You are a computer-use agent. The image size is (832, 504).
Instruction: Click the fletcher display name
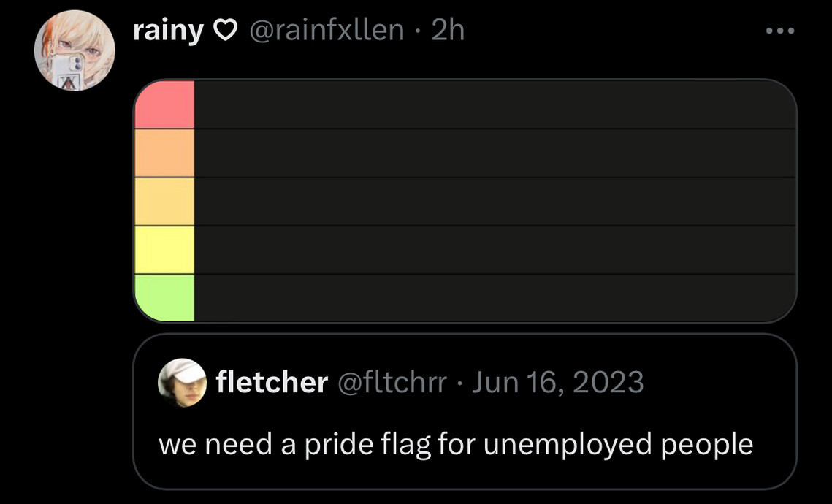[x=272, y=381]
